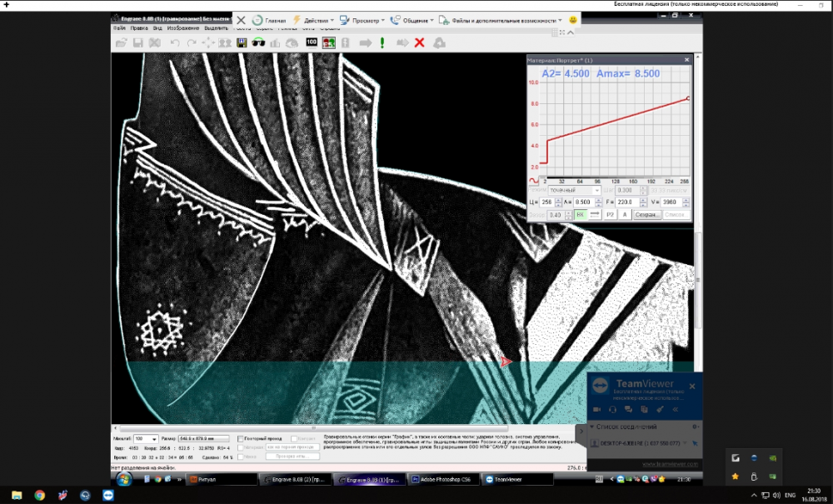Click the black '100' scale toolbar icon
Screen dimensions: 833x504
(x=312, y=42)
